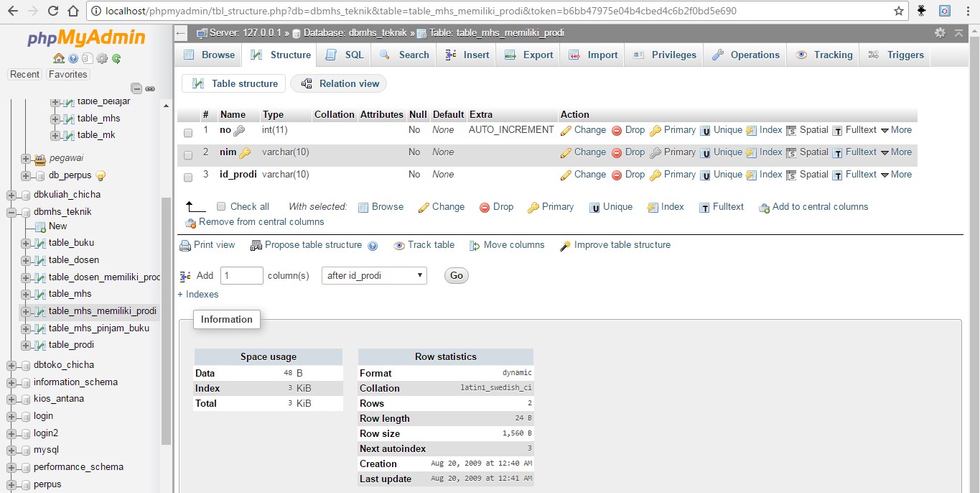Click the Drop icon for the nim column
Viewport: 980px width, 493px height.
tap(617, 152)
